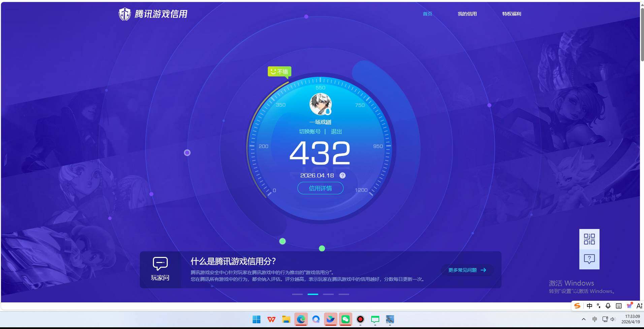Switch to the 我的信用 tab

pos(467,14)
